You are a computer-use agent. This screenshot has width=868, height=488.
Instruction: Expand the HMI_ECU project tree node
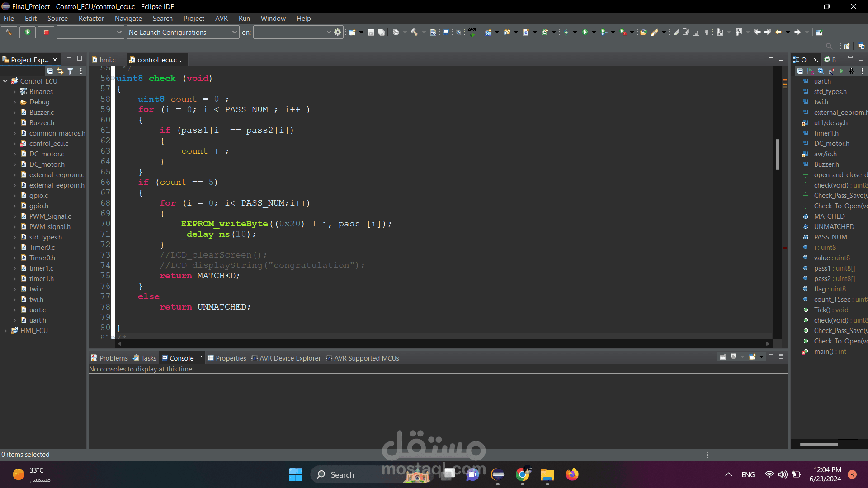5,331
